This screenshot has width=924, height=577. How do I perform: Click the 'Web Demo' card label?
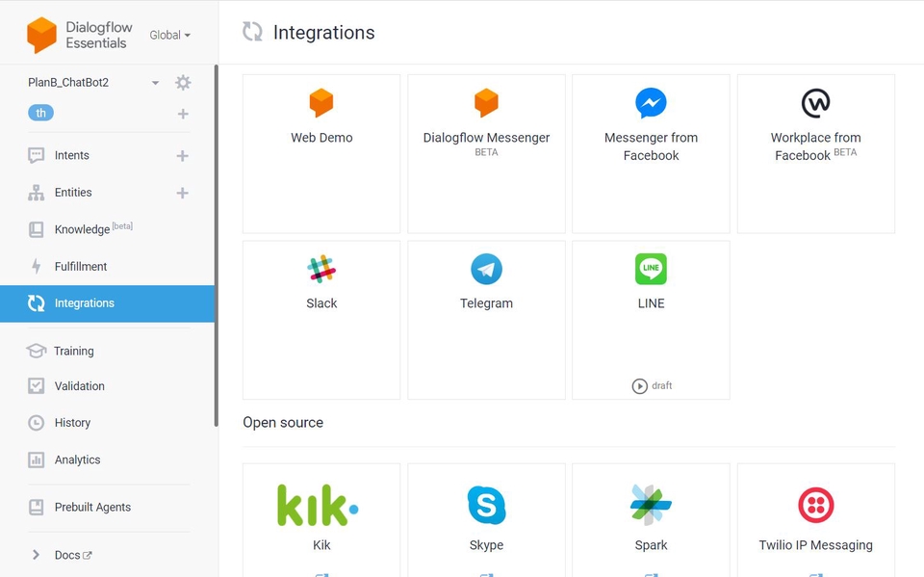pos(321,138)
